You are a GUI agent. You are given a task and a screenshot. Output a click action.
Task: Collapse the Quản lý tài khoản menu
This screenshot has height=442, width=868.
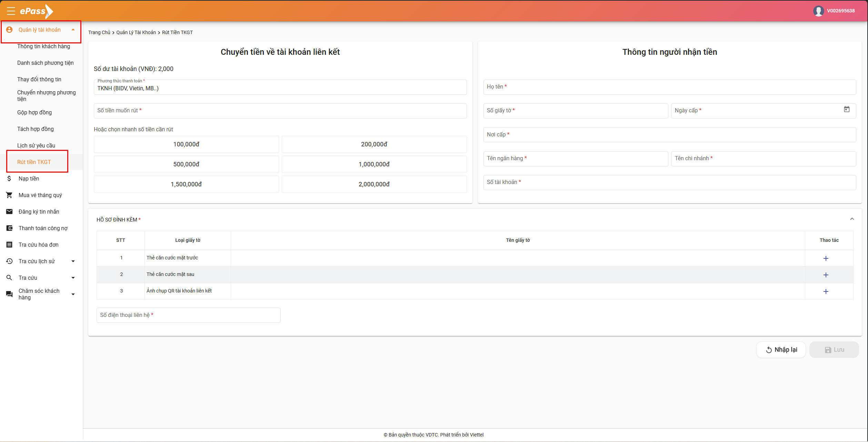tap(73, 30)
